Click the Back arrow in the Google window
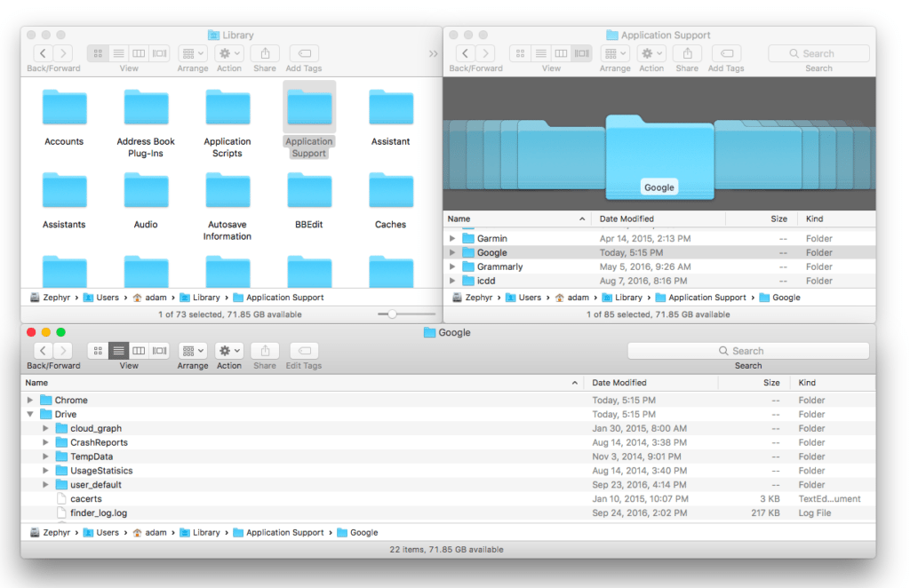 pyautogui.click(x=43, y=350)
